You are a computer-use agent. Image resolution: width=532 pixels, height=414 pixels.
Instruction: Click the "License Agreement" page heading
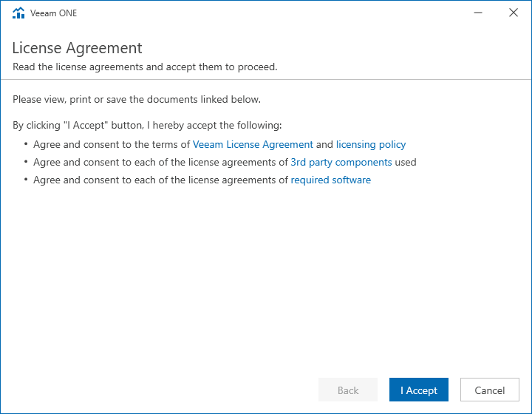tap(78, 49)
